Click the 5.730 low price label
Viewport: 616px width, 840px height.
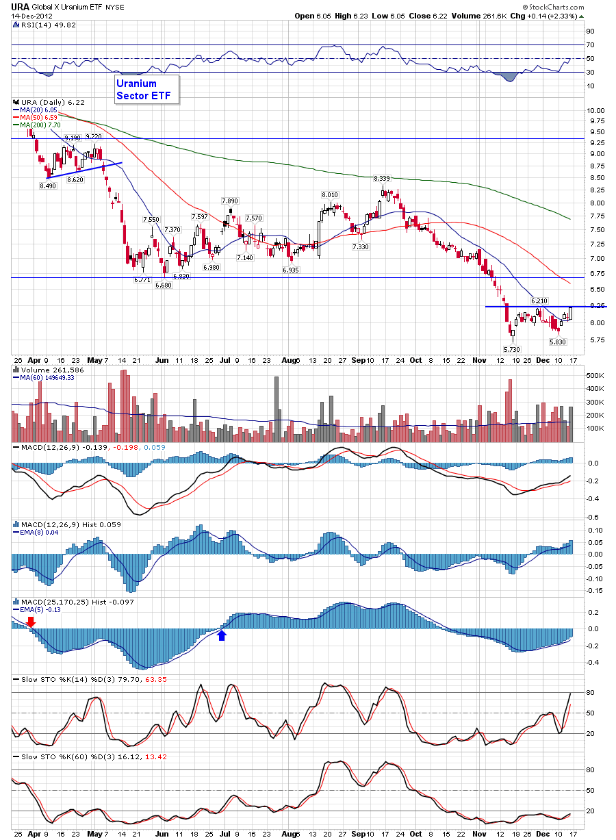512,350
